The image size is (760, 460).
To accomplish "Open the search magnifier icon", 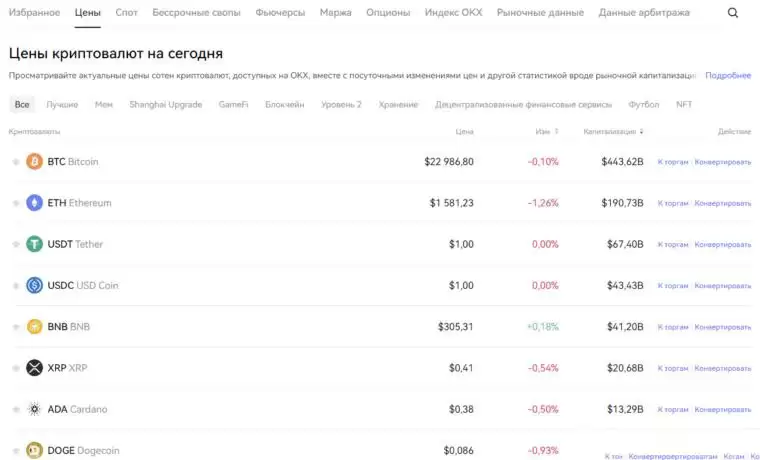I will click(733, 13).
